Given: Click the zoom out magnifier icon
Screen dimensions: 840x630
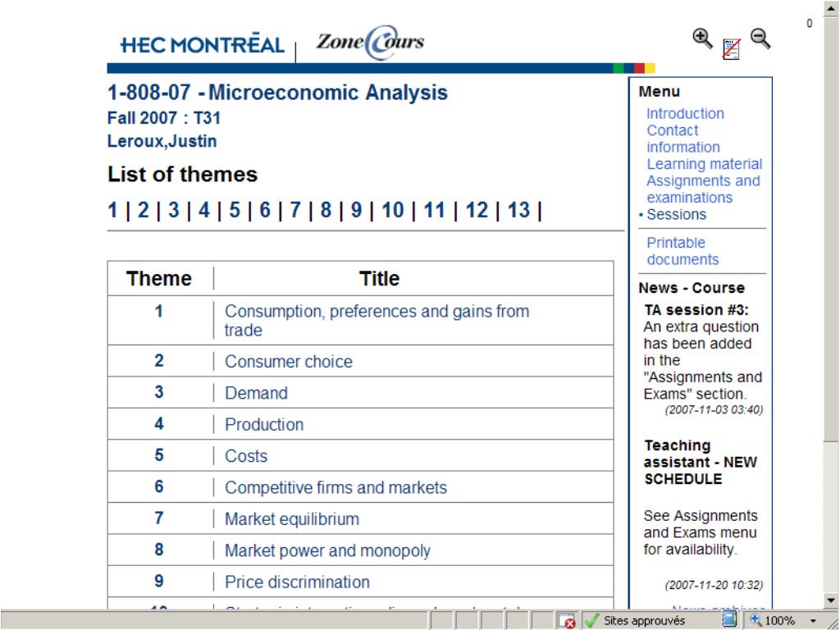Looking at the screenshot, I should click(x=760, y=39).
